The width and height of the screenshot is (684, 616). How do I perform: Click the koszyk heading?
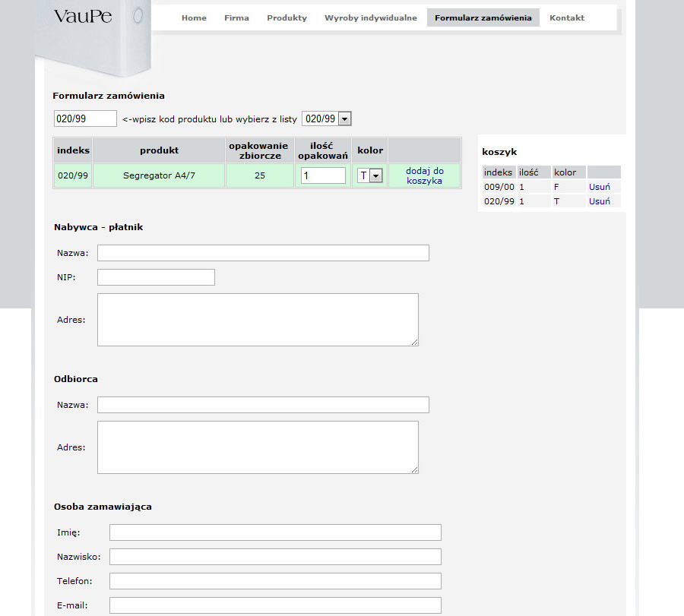click(499, 152)
